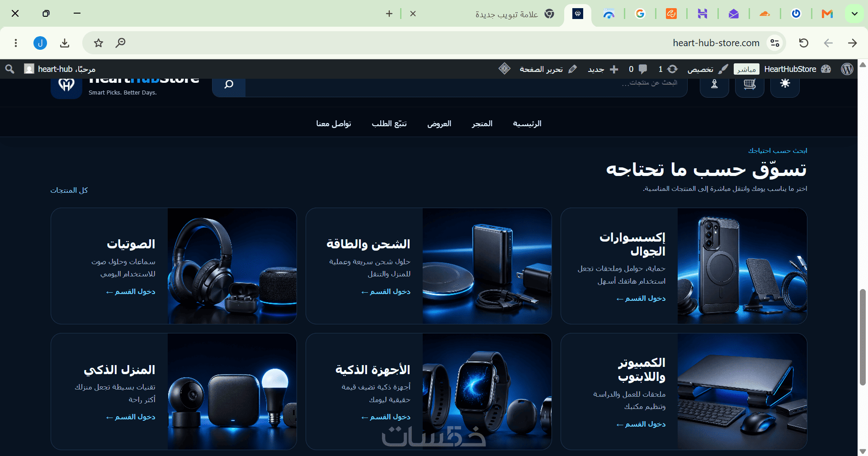Switch to the Gmail browser tab
Viewport: 868px width, 456px height.
tap(827, 14)
